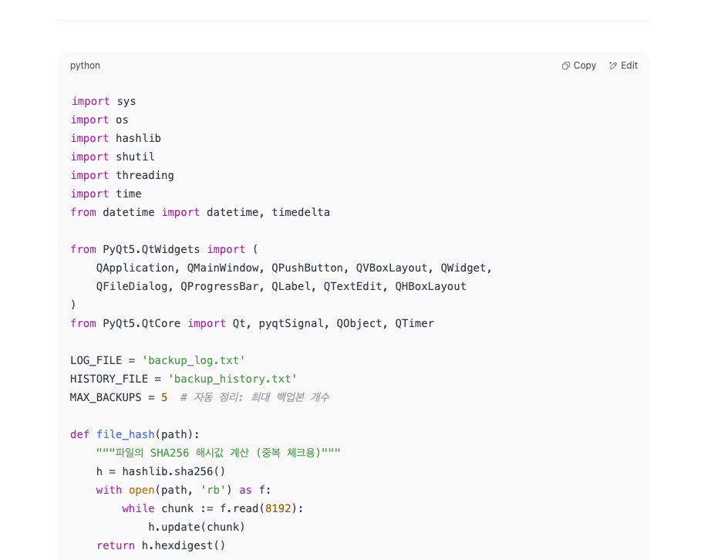728x560 pixels.
Task: Click 'QTextEdit' in the import list
Action: pos(353,286)
